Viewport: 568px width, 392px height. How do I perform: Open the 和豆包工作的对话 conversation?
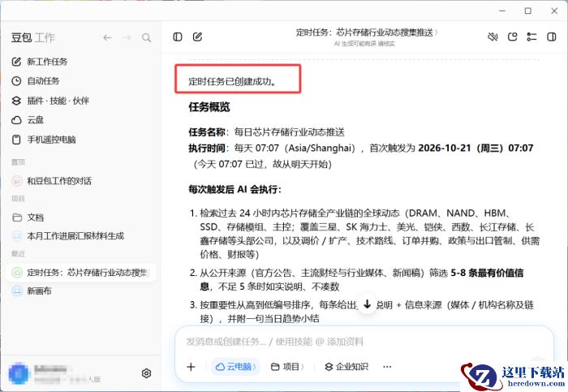[51, 181]
